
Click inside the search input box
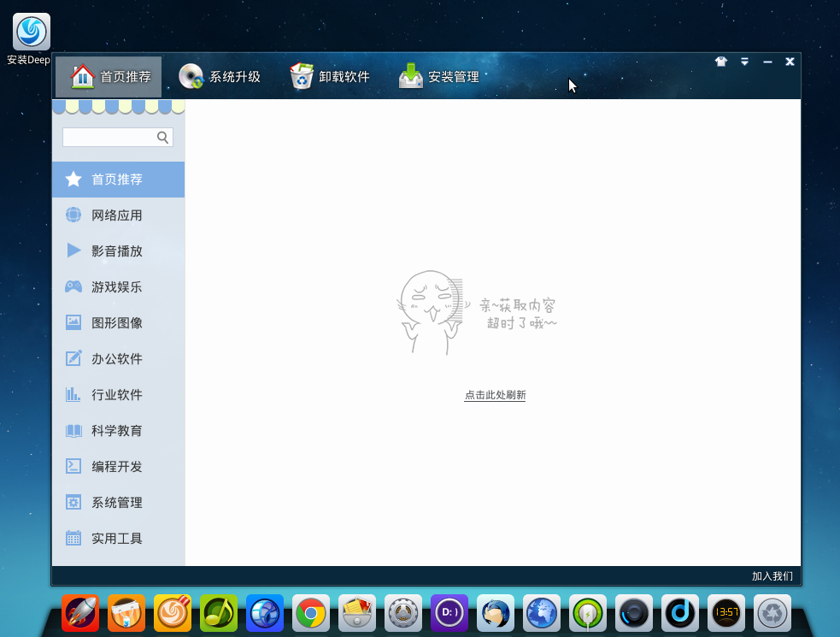pyautogui.click(x=111, y=137)
